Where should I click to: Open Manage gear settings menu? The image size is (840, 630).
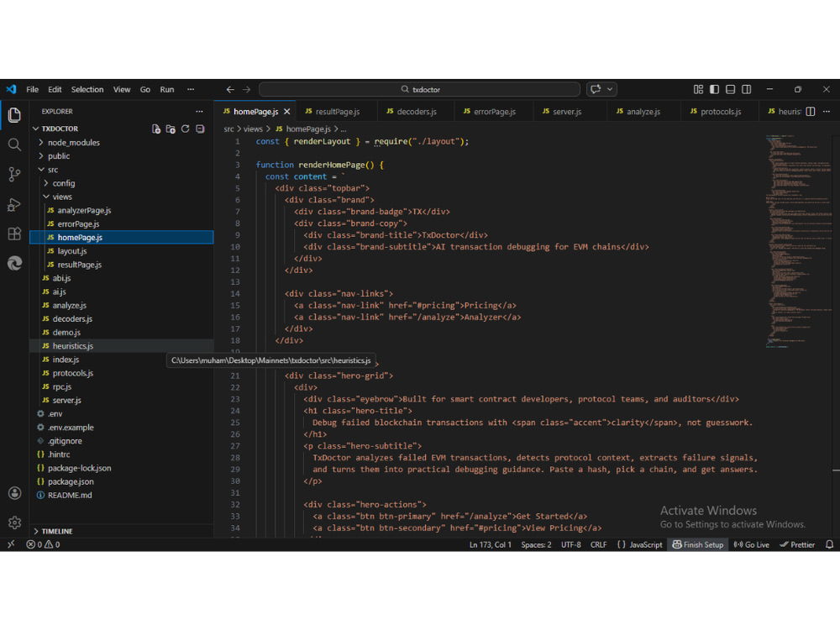(14, 522)
